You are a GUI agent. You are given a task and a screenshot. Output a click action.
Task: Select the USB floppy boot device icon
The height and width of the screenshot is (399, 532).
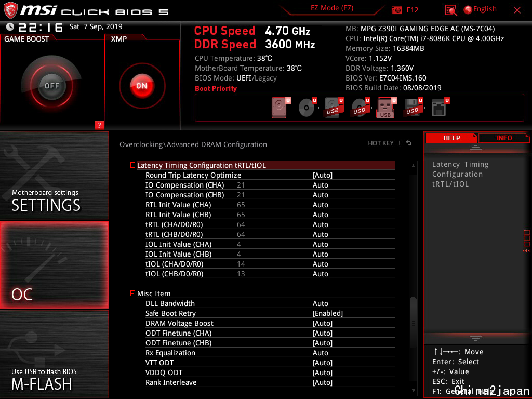pos(413,108)
